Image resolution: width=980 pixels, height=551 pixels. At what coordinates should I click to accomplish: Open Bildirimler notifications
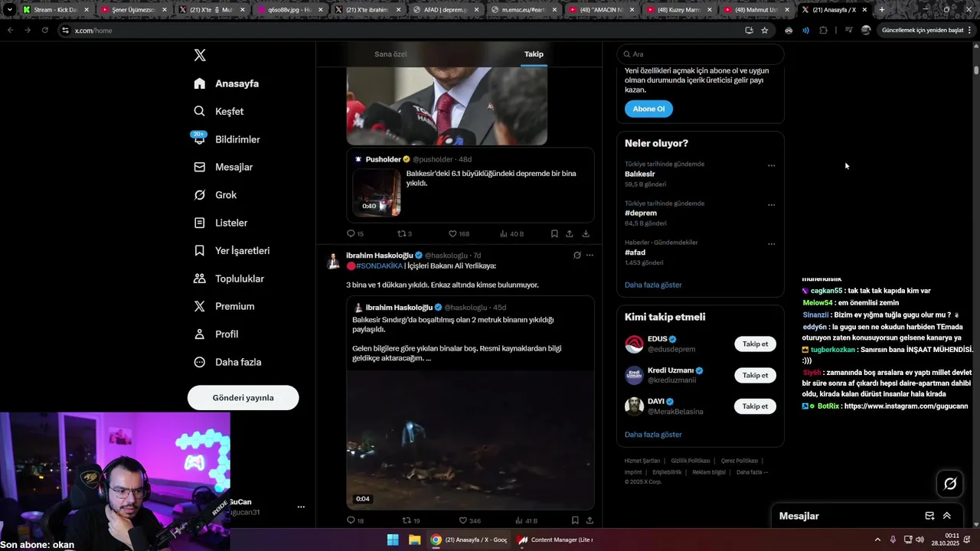pos(227,139)
